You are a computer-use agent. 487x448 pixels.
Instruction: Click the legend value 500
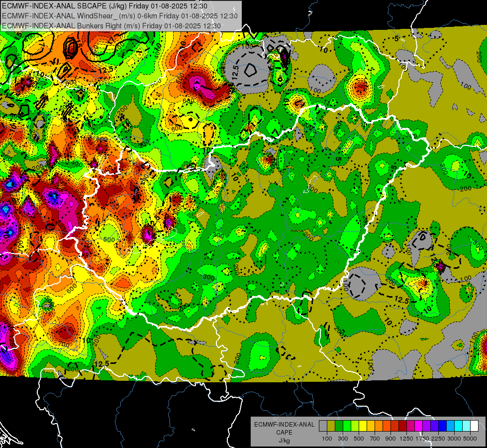click(x=359, y=439)
